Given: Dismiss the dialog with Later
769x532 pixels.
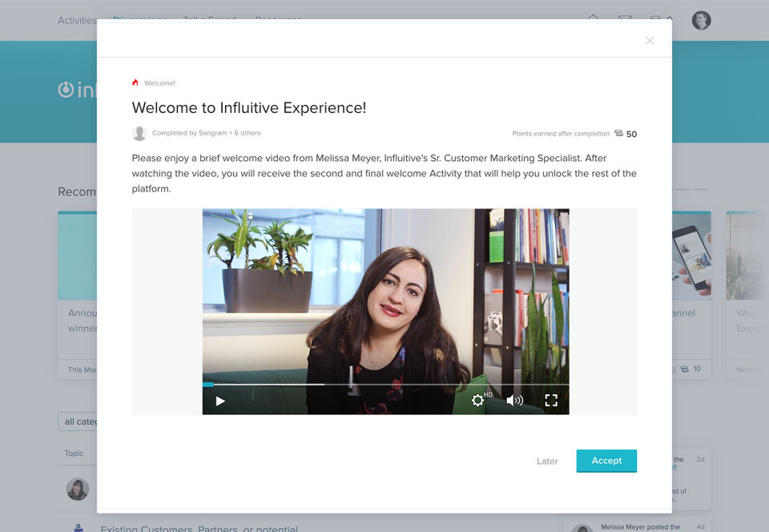Looking at the screenshot, I should (547, 461).
